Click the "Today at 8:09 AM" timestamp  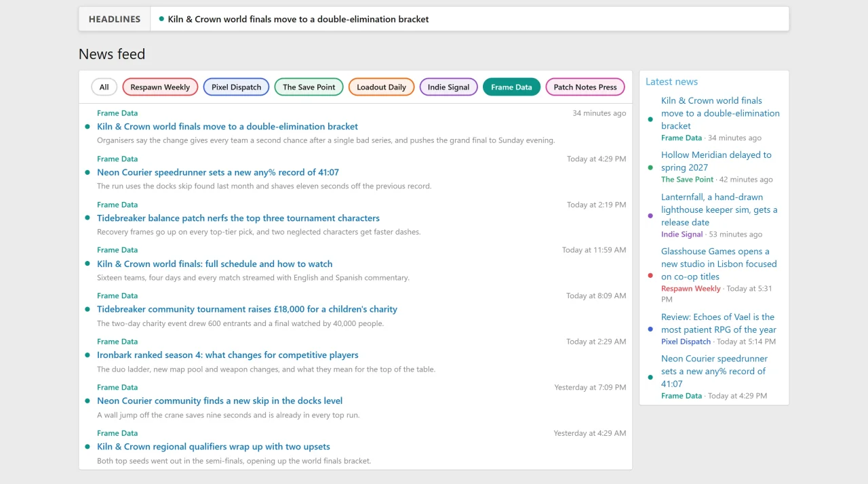coord(596,296)
